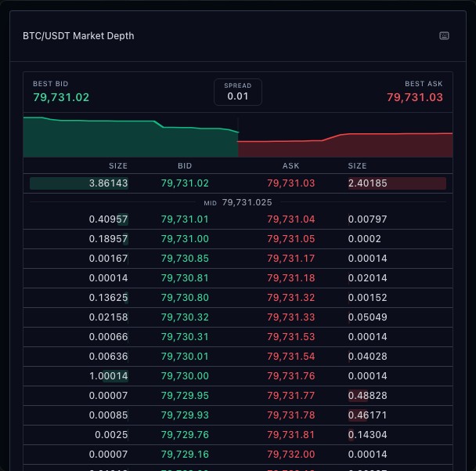Click the BID column header

pyautogui.click(x=185, y=165)
